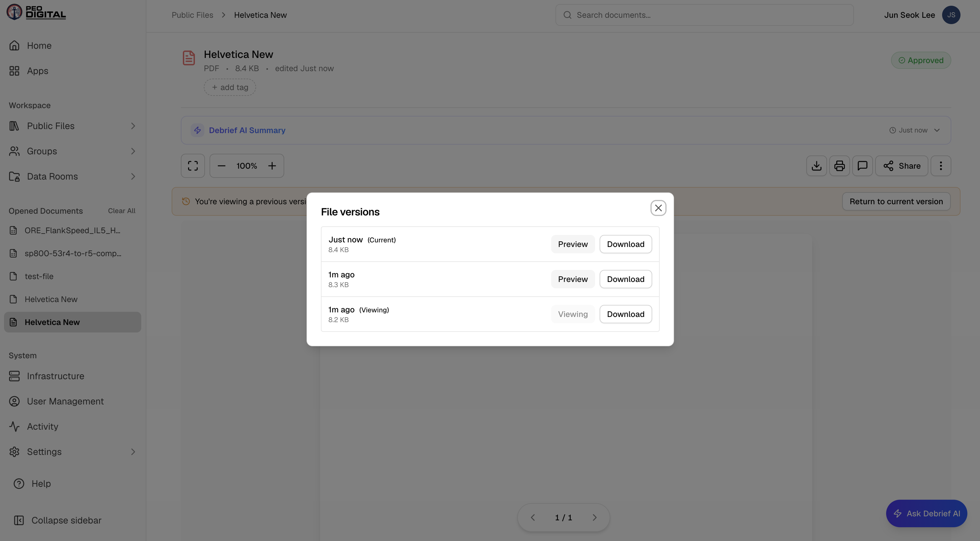This screenshot has height=541, width=980.
Task: Click the search magnifier icon
Action: (567, 15)
